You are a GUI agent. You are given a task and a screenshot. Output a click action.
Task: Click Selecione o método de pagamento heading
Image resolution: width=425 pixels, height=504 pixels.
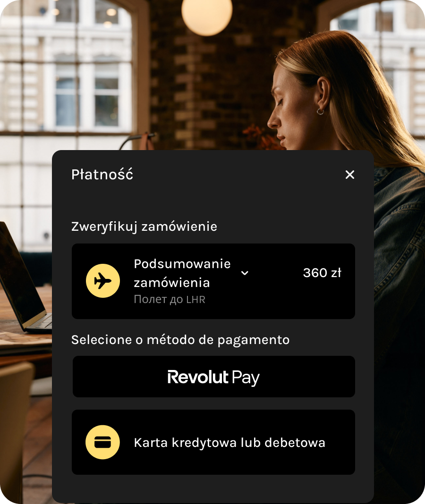(x=180, y=340)
